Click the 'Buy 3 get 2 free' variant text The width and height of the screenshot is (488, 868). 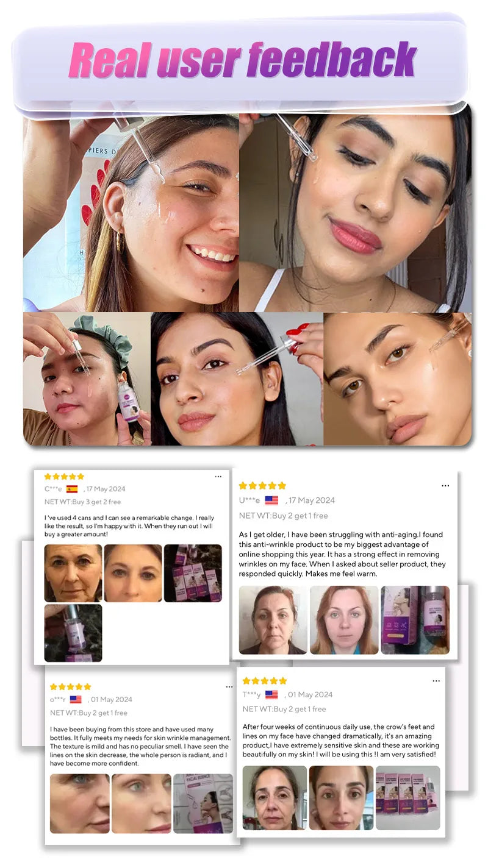[x=96, y=502]
